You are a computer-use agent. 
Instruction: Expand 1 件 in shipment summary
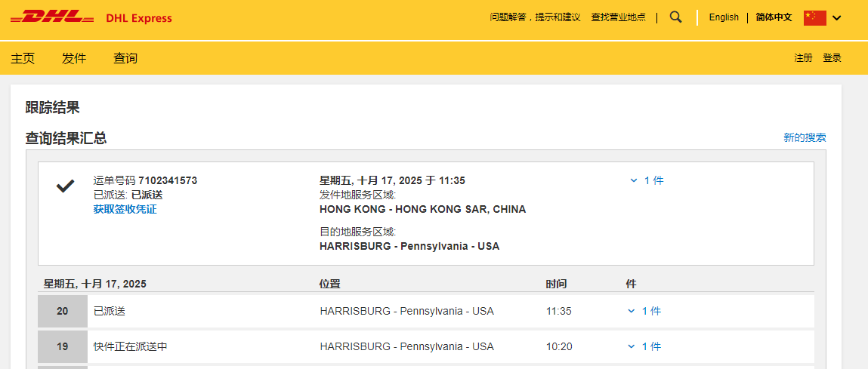pos(647,180)
